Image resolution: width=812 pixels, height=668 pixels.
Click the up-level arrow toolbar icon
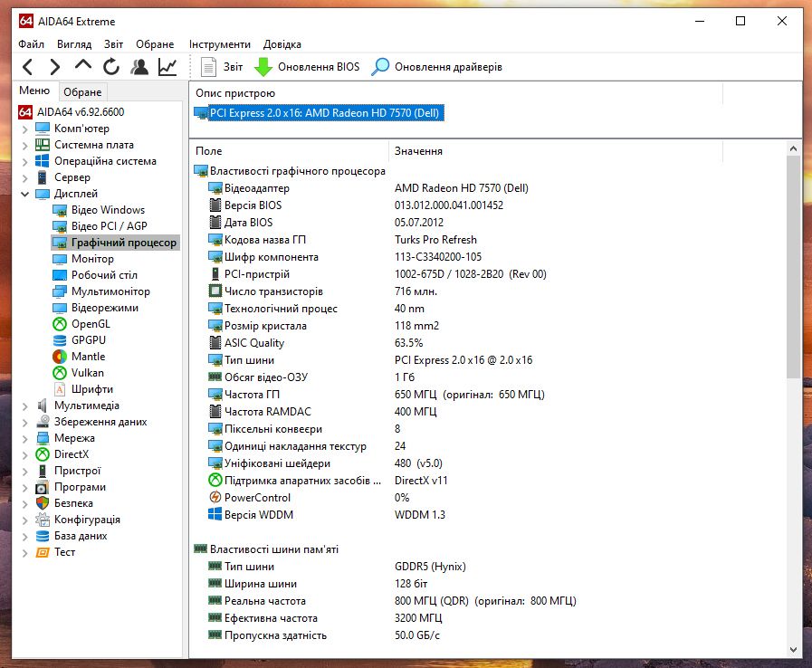83,66
